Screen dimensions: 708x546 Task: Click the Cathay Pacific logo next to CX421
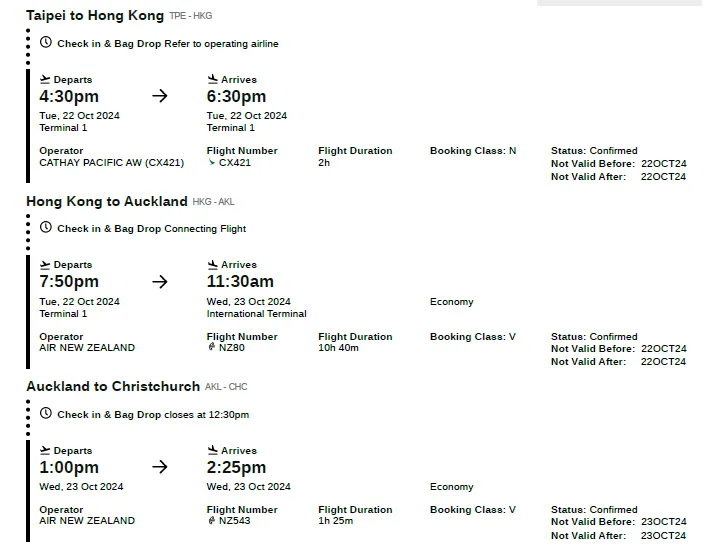(x=211, y=162)
